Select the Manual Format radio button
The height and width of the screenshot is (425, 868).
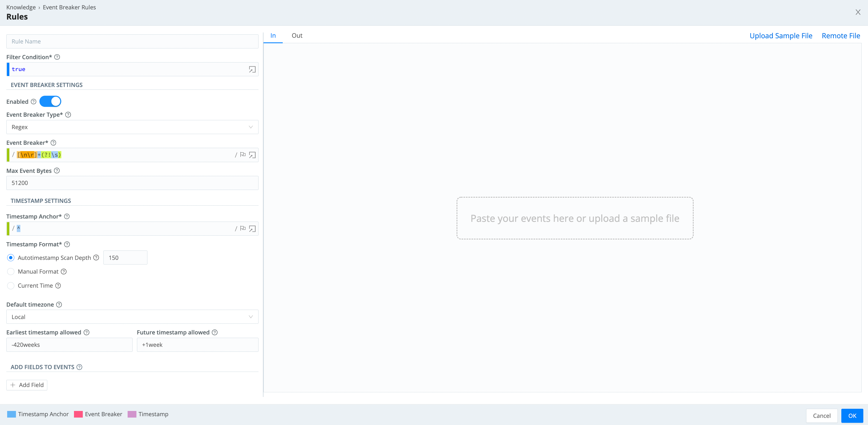[x=10, y=271]
